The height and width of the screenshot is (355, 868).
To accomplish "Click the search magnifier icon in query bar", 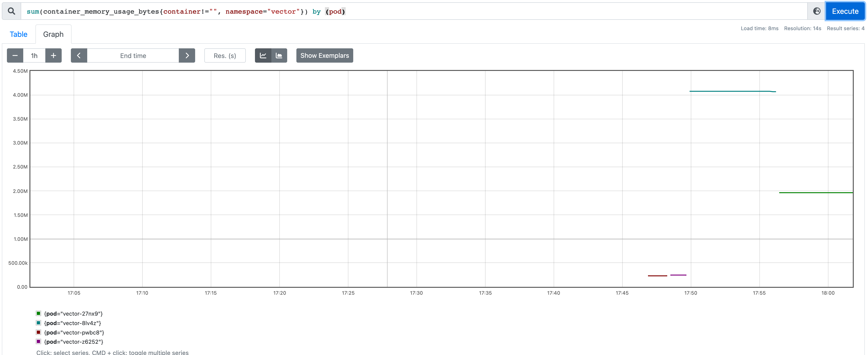I will coord(11,11).
